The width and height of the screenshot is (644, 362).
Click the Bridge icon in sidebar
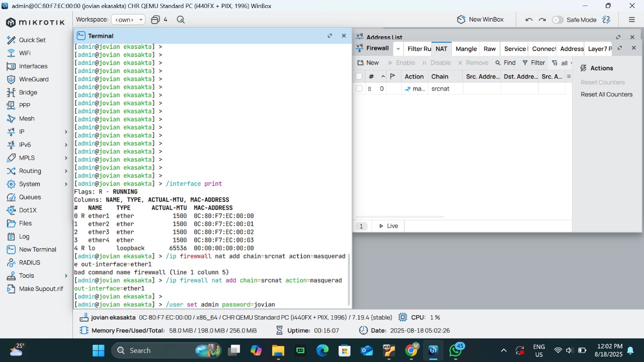(x=11, y=93)
